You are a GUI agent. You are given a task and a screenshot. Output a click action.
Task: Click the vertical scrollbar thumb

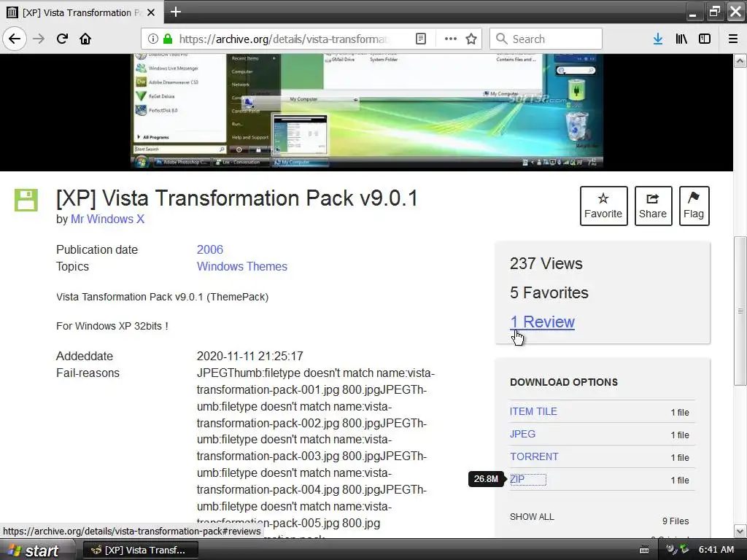pyautogui.click(x=740, y=311)
